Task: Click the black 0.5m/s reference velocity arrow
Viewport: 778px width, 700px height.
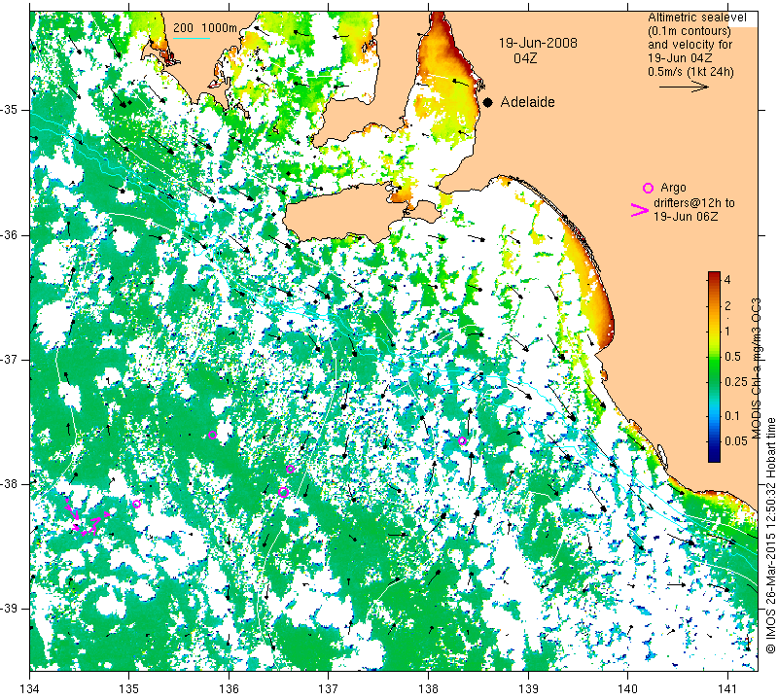Action: (x=684, y=87)
